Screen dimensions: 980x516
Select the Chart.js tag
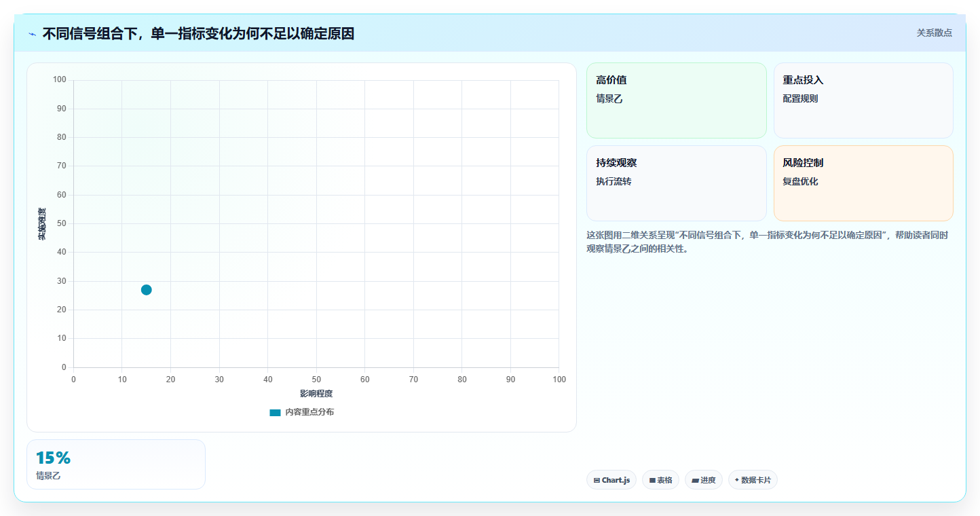click(x=611, y=480)
